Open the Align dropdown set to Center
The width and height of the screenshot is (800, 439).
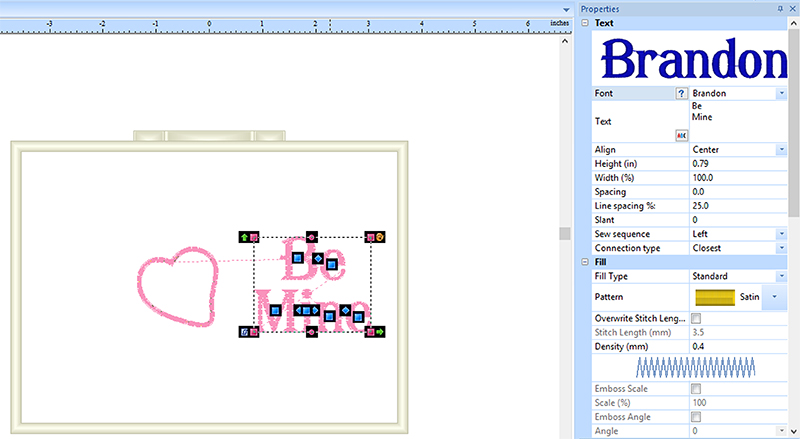pyautogui.click(x=779, y=149)
